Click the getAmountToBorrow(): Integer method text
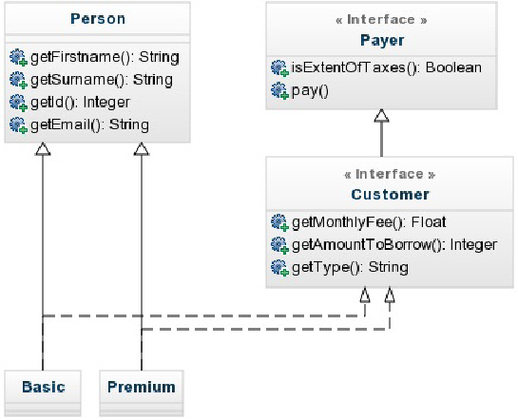The height and width of the screenshot is (420, 518). click(x=394, y=245)
